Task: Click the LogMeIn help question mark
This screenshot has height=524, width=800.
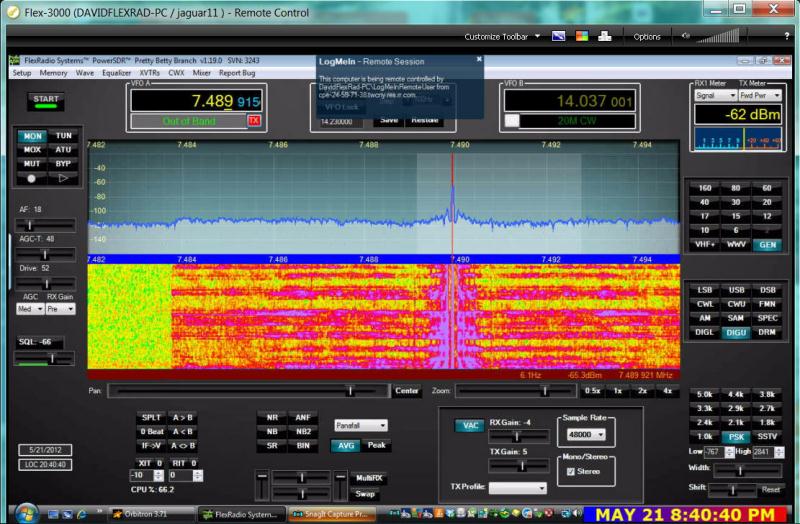Action: tap(787, 36)
